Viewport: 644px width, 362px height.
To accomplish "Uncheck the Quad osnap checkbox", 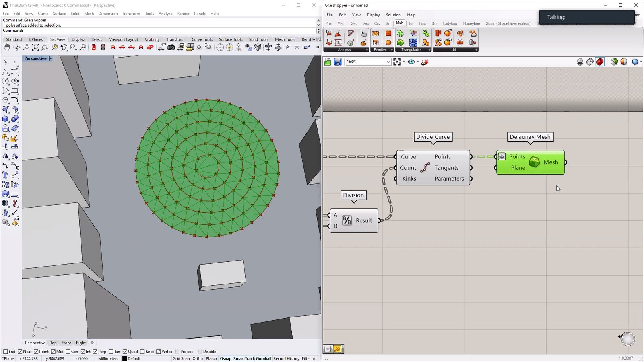I will click(125, 352).
